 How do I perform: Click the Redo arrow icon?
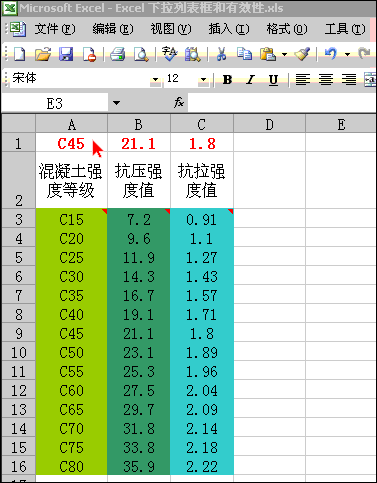[x=364, y=53]
